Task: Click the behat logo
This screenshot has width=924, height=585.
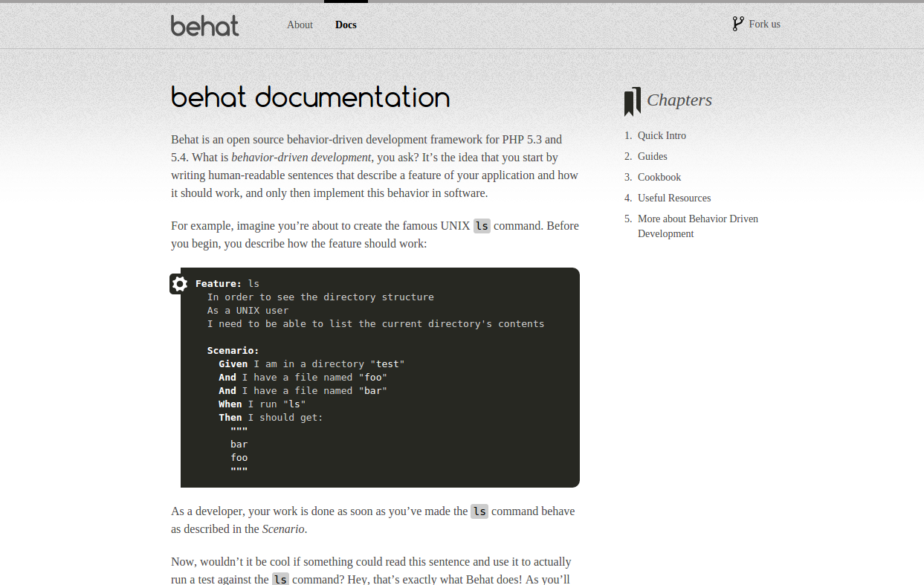Action: [205, 25]
